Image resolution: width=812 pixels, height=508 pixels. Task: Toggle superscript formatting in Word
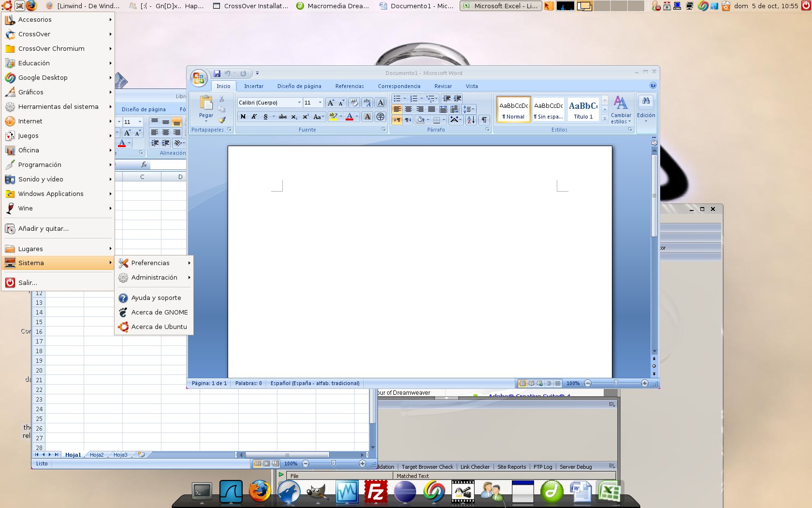(x=305, y=117)
